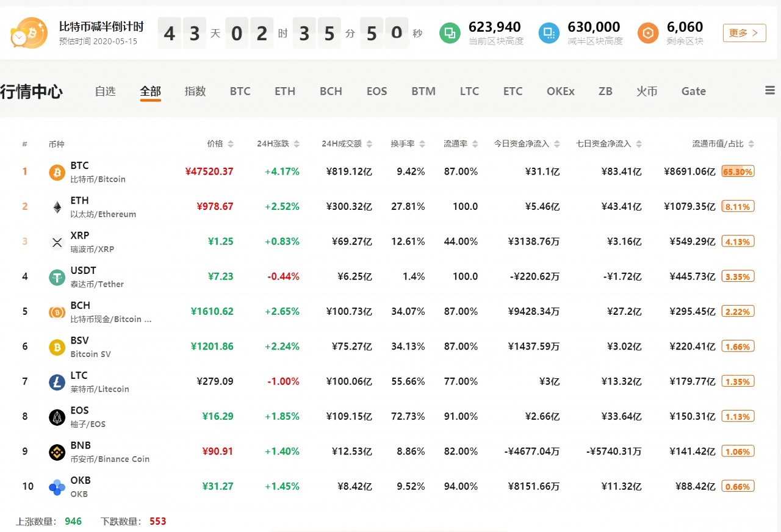Select the BCH market tab
The width and height of the screenshot is (781, 532).
331,91
